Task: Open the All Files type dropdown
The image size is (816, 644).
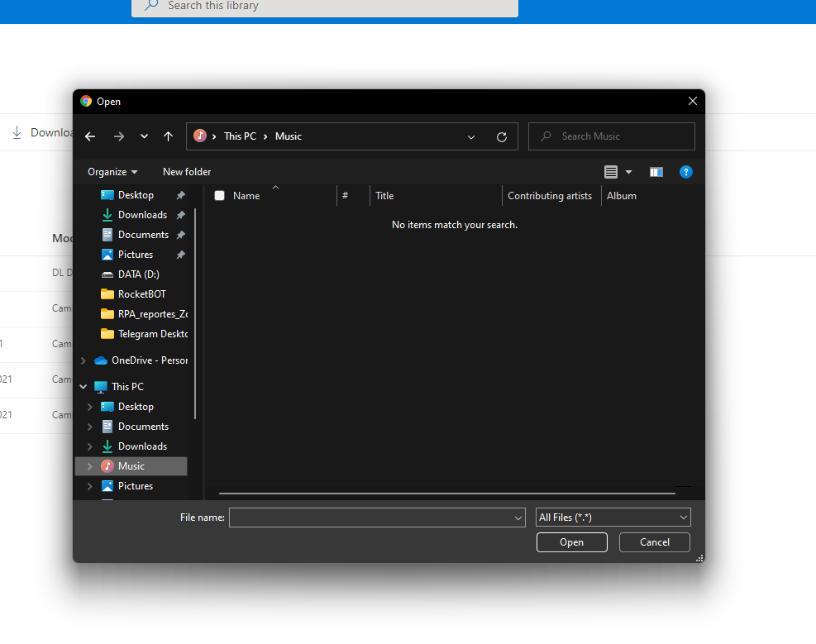Action: (613, 518)
